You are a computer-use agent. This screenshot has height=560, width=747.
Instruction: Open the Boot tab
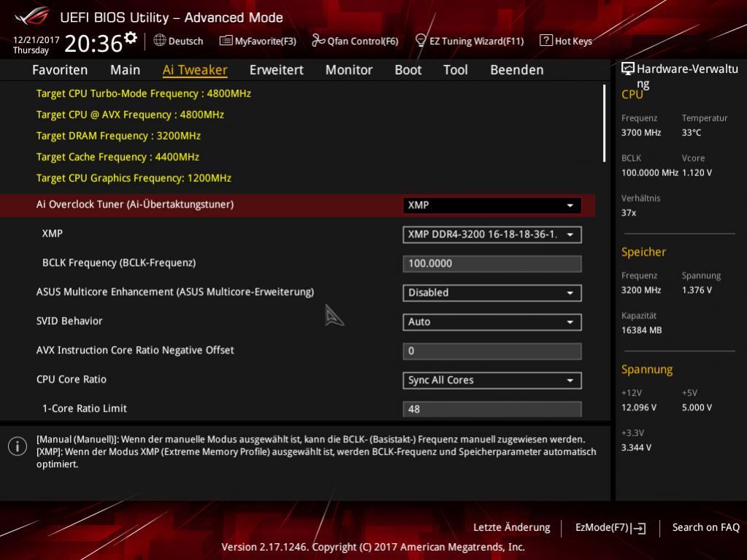[x=408, y=70]
